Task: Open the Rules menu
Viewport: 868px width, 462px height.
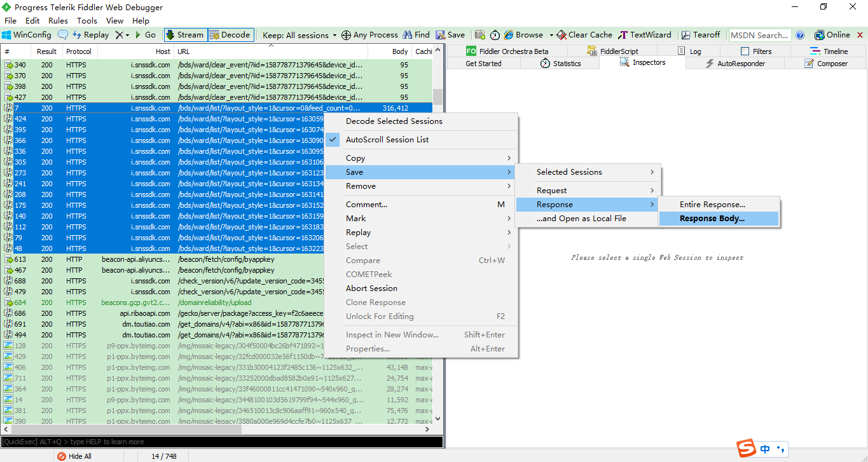Action: coord(58,21)
